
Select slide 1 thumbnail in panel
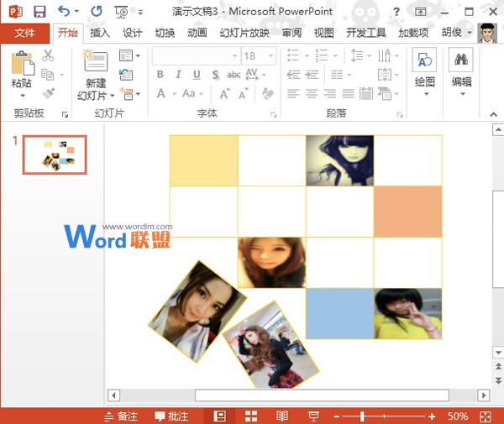(55, 154)
